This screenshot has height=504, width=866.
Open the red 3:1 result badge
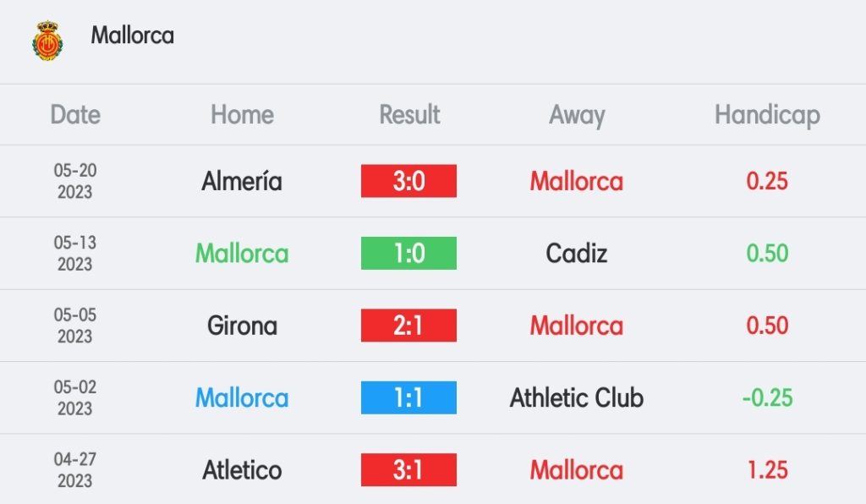coord(408,470)
